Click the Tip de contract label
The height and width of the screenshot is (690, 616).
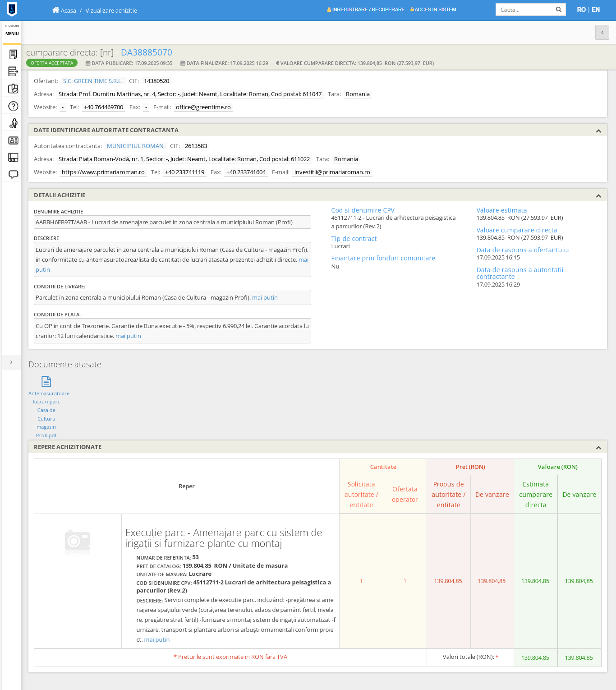pyautogui.click(x=354, y=239)
